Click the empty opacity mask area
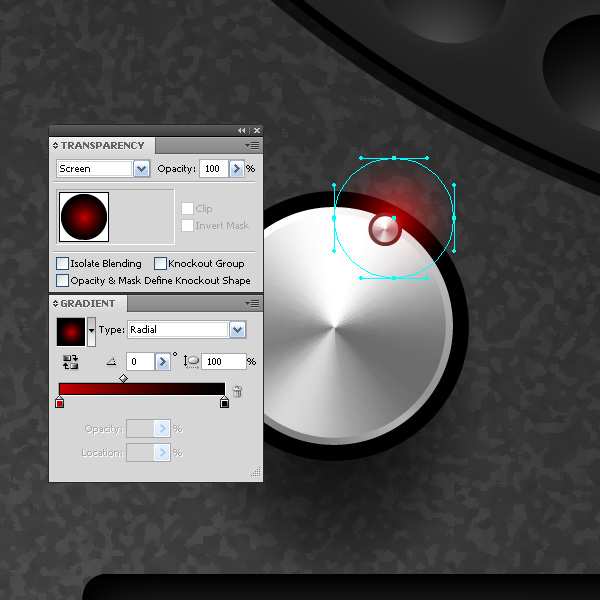This screenshot has height=600, width=600. coord(142,217)
